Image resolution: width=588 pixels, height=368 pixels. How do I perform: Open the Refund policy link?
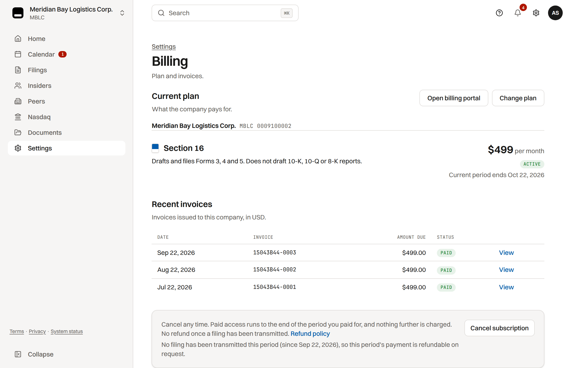pos(310,334)
